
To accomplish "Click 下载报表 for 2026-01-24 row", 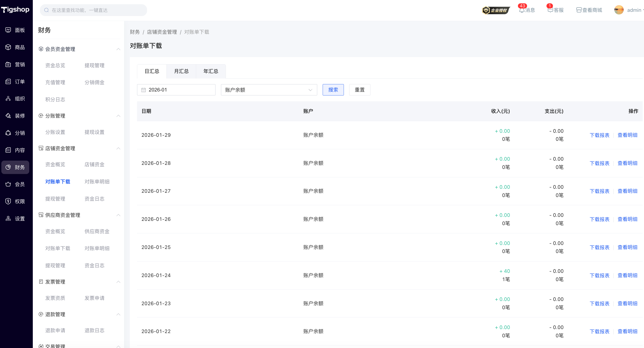I will click(600, 275).
